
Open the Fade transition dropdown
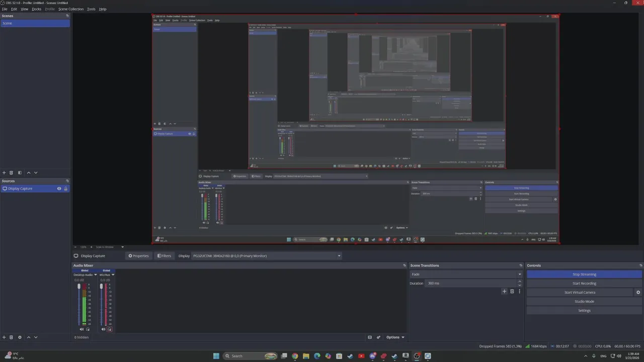[x=466, y=275]
